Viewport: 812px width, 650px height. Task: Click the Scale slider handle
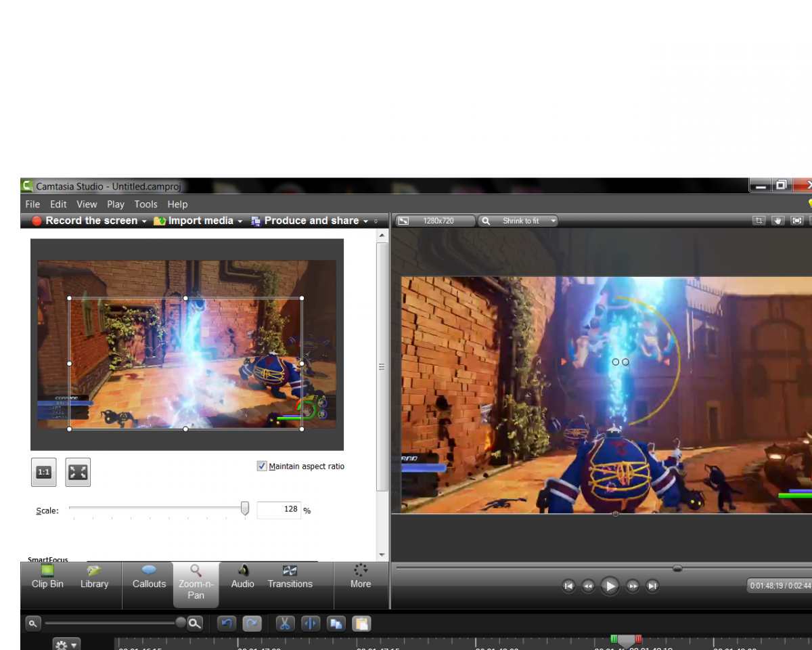pyautogui.click(x=245, y=508)
